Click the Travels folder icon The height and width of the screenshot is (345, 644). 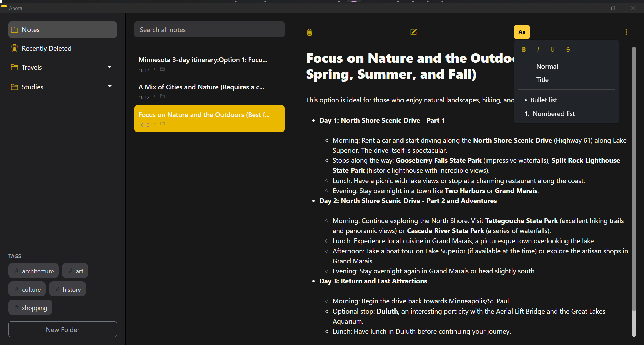coord(14,67)
